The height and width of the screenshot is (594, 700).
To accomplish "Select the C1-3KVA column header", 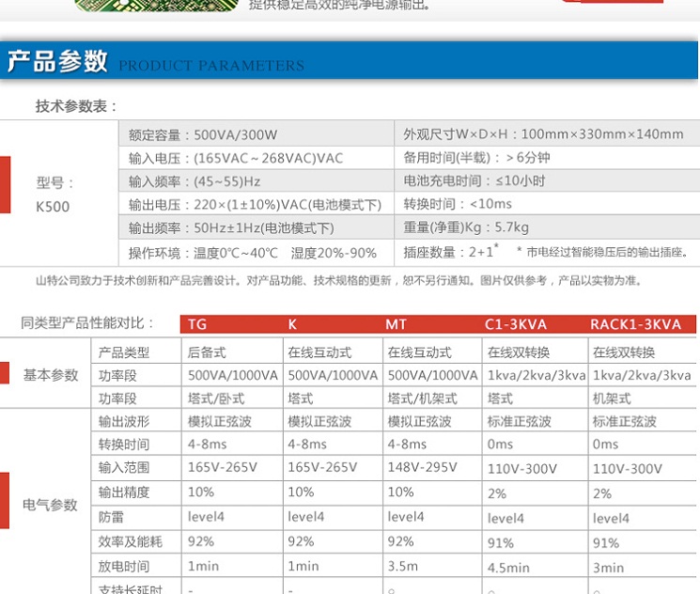I will click(x=516, y=324).
